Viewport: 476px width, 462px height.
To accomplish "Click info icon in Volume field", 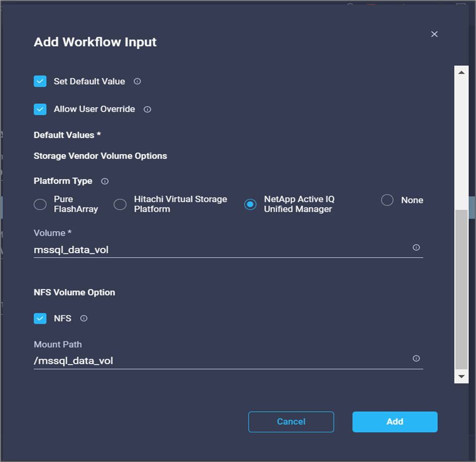I will pyautogui.click(x=416, y=247).
